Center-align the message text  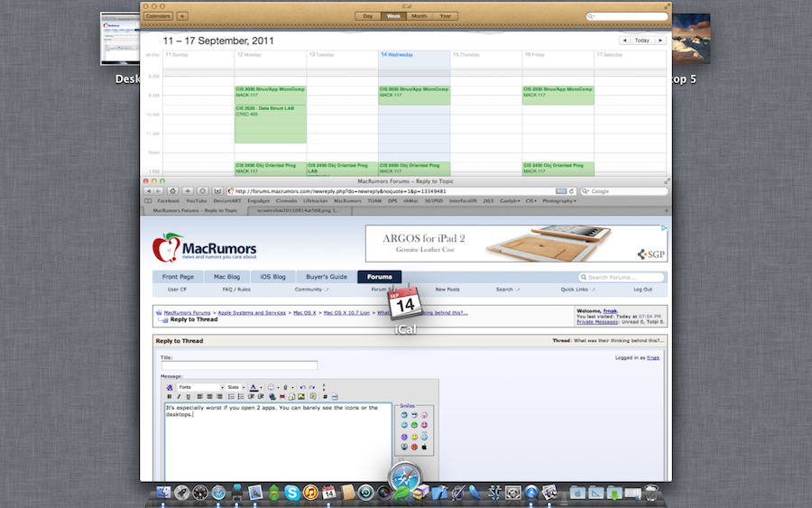(209, 397)
